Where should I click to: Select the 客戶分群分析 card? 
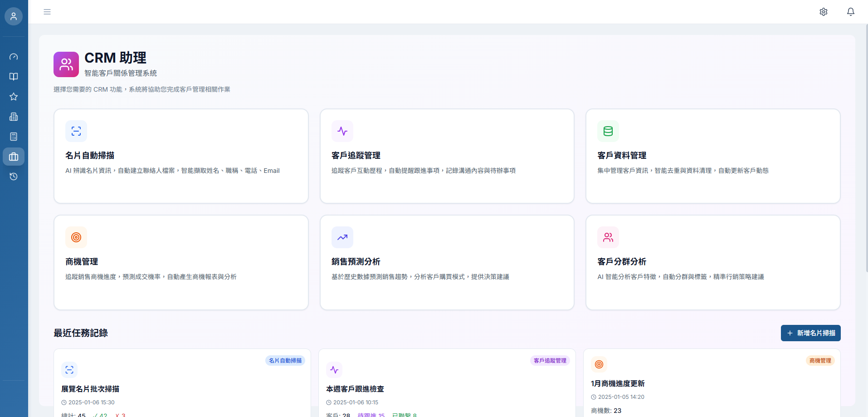712,262
